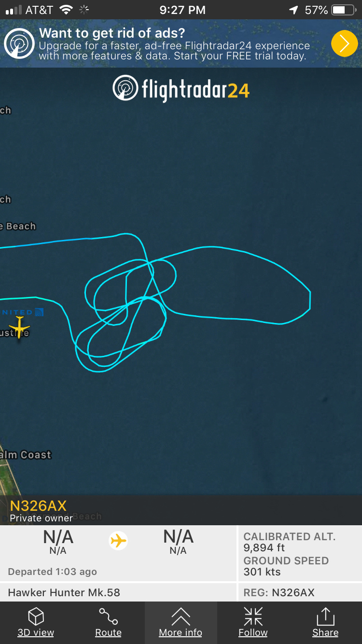362x644 pixels.
Task: Tap the Calibrated Alt. 9,894 ft readout
Action: click(x=290, y=542)
